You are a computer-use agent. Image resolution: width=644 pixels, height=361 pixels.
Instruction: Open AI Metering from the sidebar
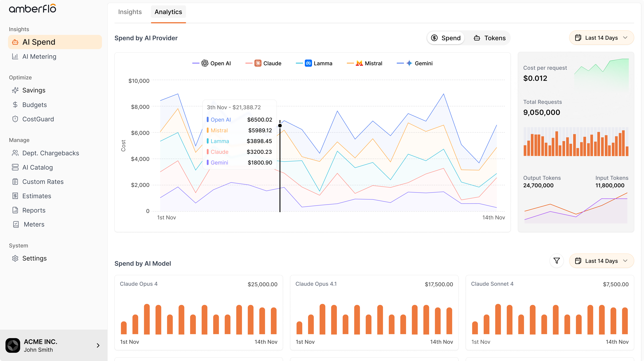pos(39,56)
